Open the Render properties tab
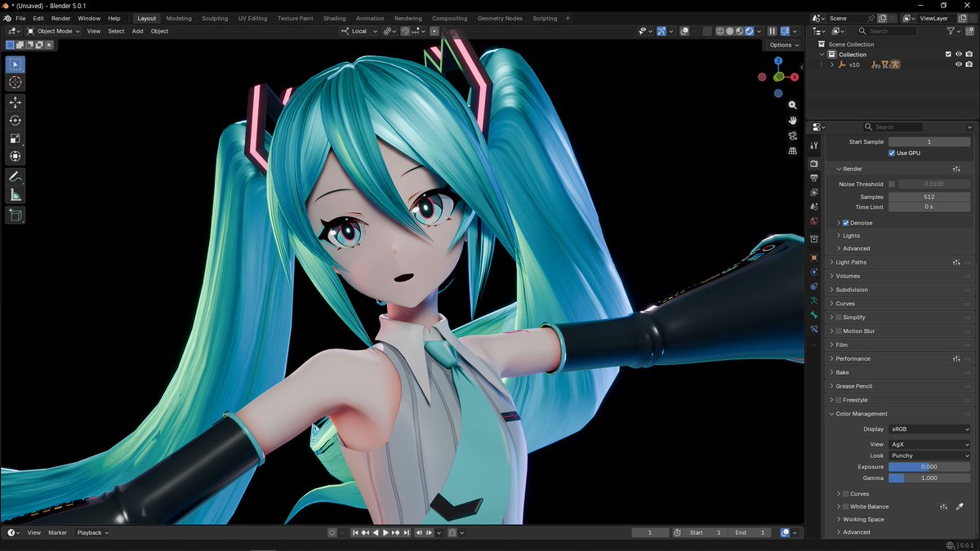980x551 pixels. [x=814, y=163]
